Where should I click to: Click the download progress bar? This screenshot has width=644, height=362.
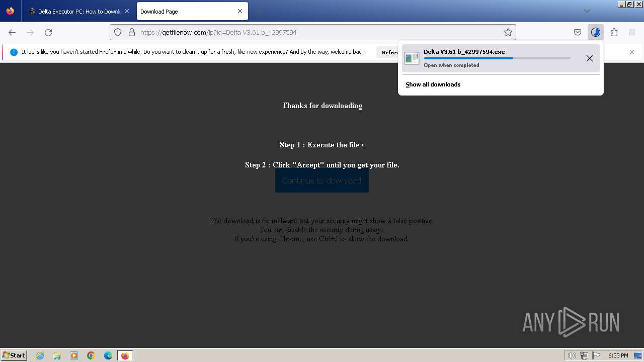[x=497, y=58]
